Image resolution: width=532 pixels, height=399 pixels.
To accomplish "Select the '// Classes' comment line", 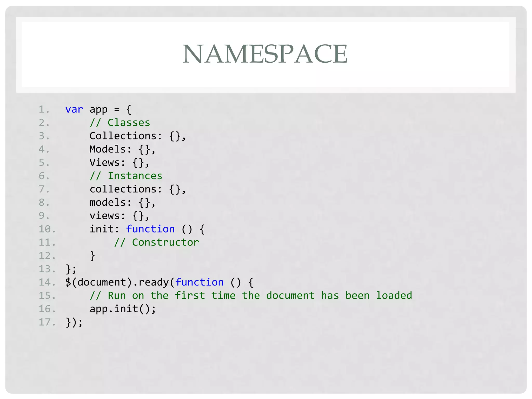I will (120, 123).
